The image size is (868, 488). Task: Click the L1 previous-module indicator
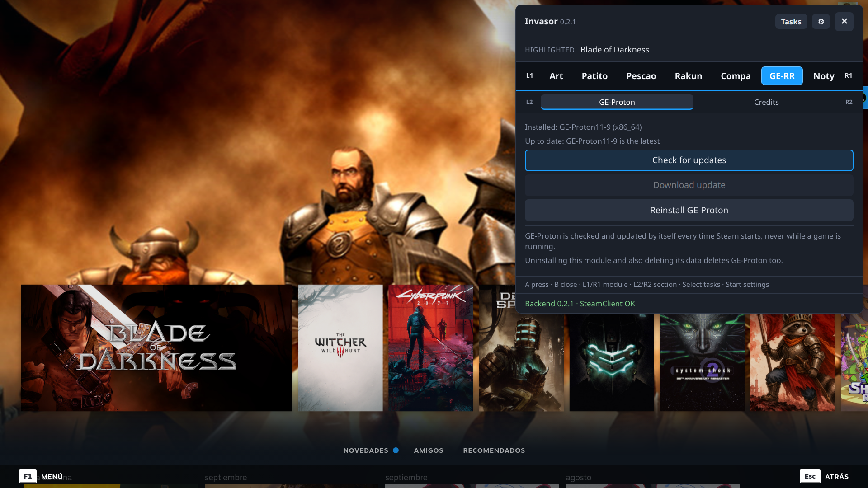tap(529, 76)
